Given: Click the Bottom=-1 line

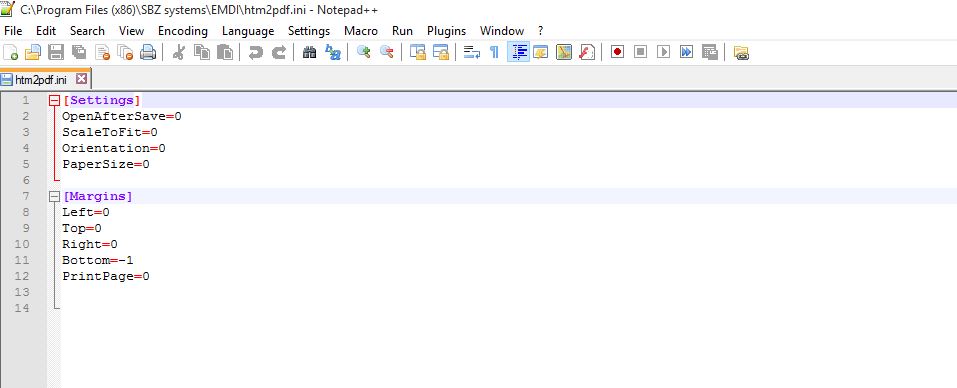Looking at the screenshot, I should (98, 260).
